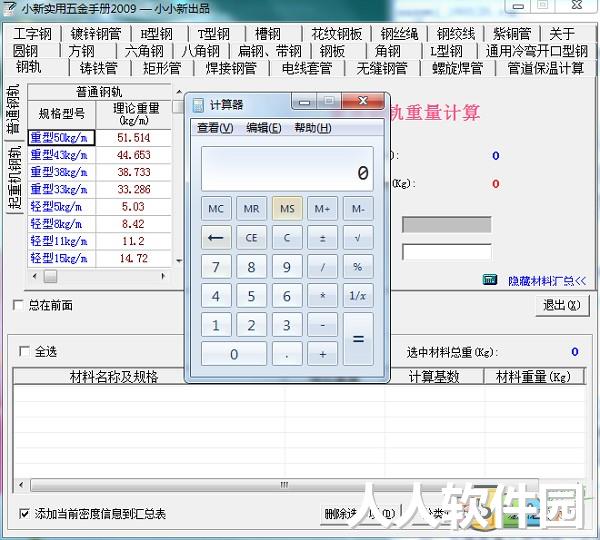Open the 管道保温计算 tab
The width and height of the screenshot is (600, 540).
point(545,68)
